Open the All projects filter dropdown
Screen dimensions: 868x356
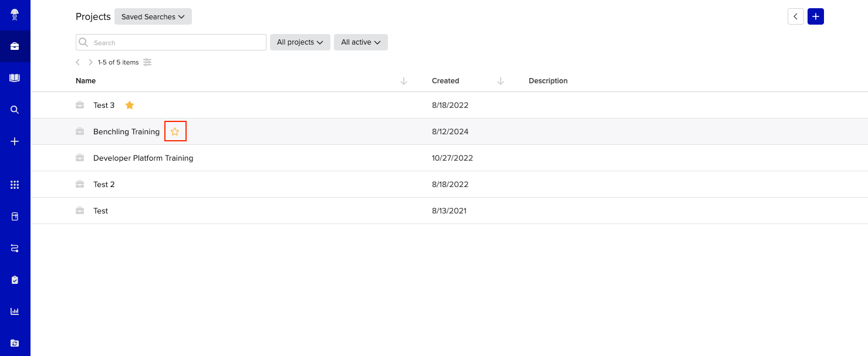(x=300, y=42)
